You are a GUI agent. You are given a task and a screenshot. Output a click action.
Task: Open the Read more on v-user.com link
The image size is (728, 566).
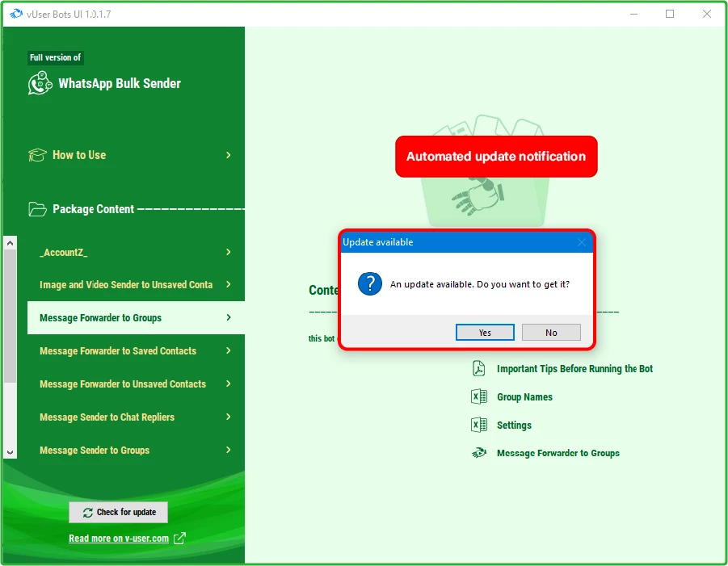pos(119,539)
